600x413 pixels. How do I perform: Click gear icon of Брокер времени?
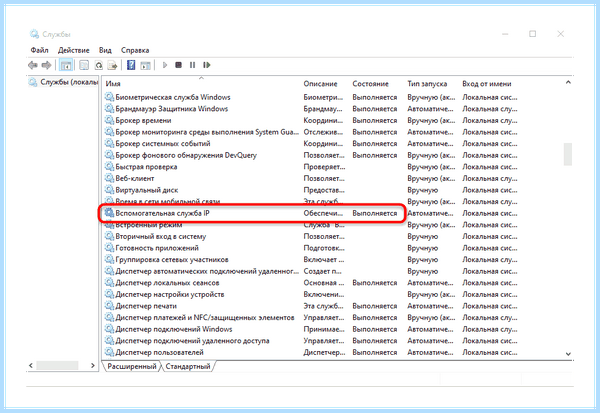(109, 120)
